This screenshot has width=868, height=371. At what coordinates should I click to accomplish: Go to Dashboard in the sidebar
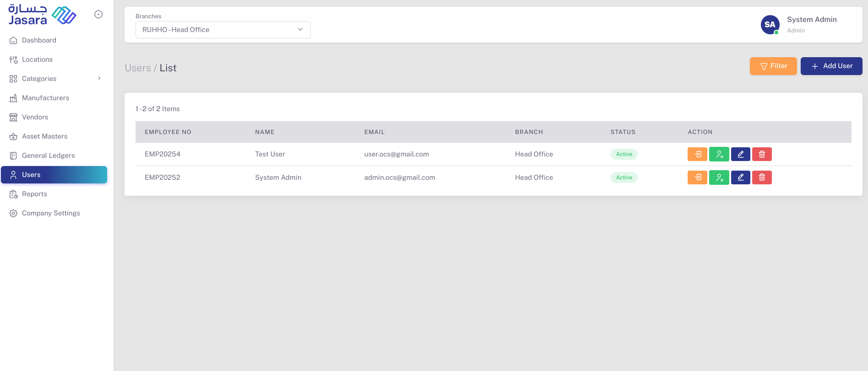pos(39,40)
